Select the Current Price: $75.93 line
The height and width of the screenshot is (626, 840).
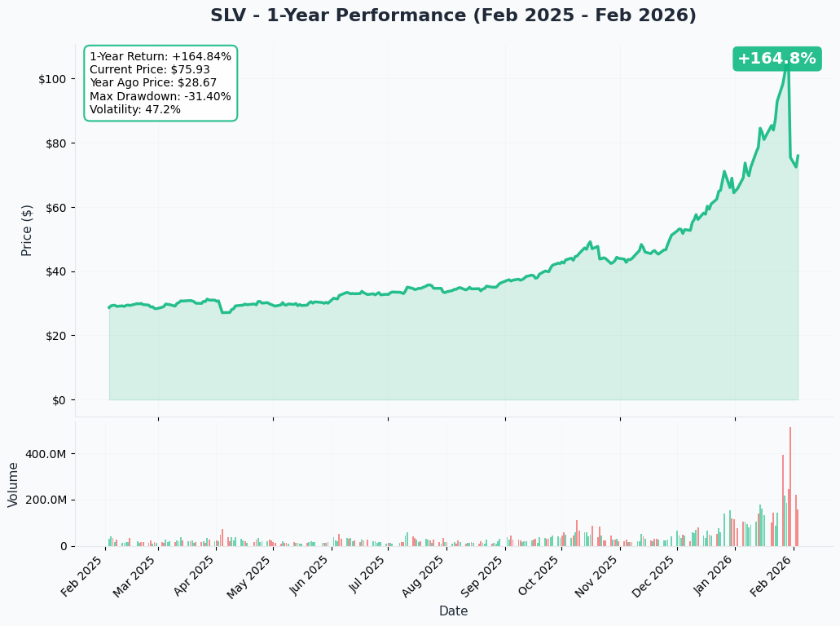coord(149,69)
